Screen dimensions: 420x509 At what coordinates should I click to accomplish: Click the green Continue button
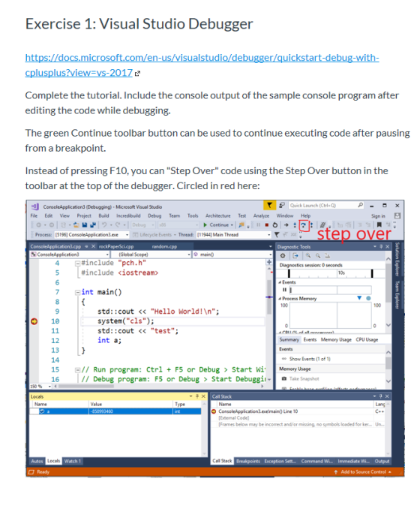pyautogui.click(x=217, y=225)
